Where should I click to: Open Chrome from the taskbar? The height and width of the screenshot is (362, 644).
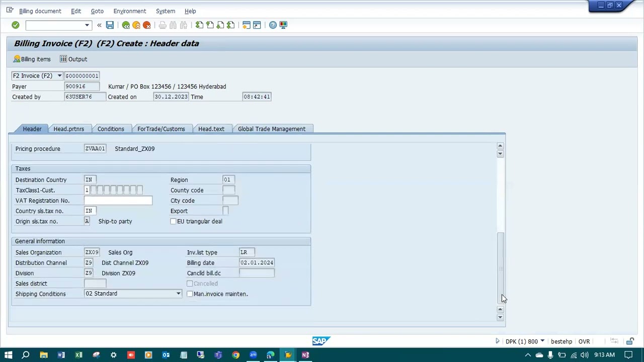point(235,355)
